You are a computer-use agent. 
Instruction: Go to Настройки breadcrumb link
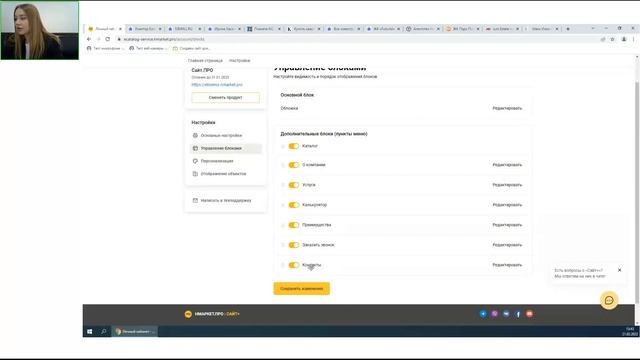(240, 60)
